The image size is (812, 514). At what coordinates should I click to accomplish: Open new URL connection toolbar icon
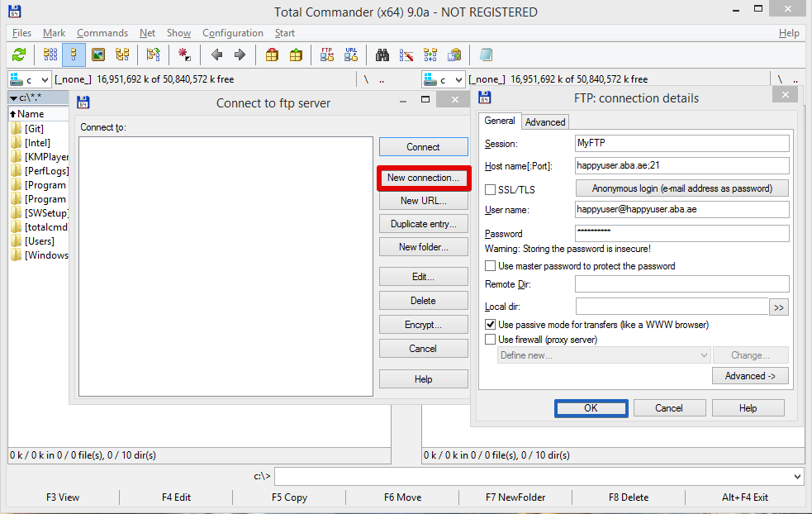351,55
